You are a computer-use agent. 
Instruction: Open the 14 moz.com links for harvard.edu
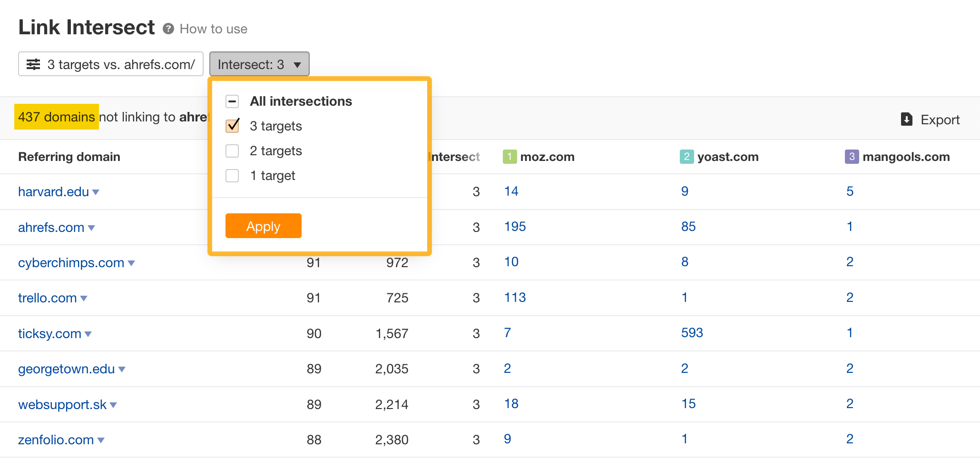511,191
